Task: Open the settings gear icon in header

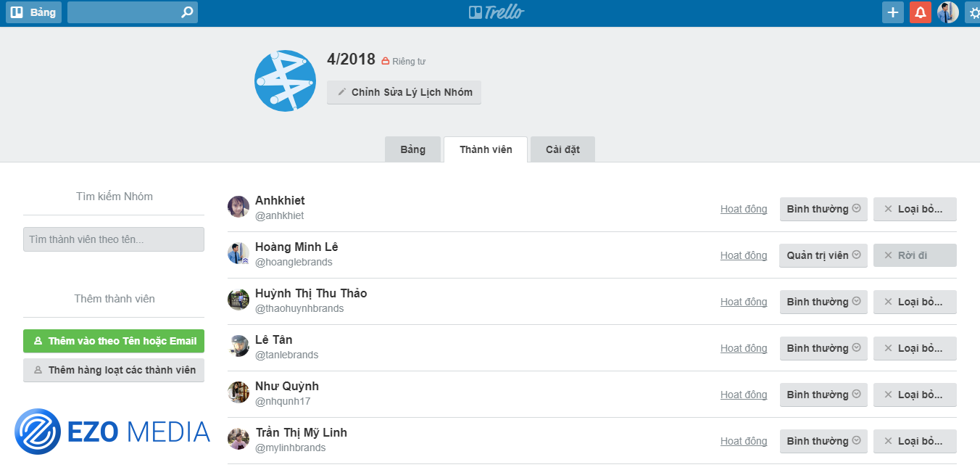Action: 973,12
